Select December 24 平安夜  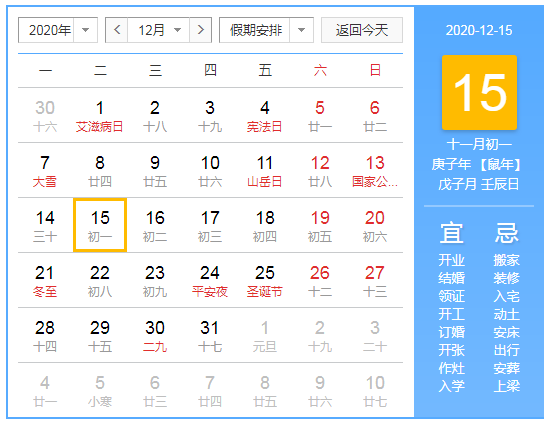tap(210, 280)
